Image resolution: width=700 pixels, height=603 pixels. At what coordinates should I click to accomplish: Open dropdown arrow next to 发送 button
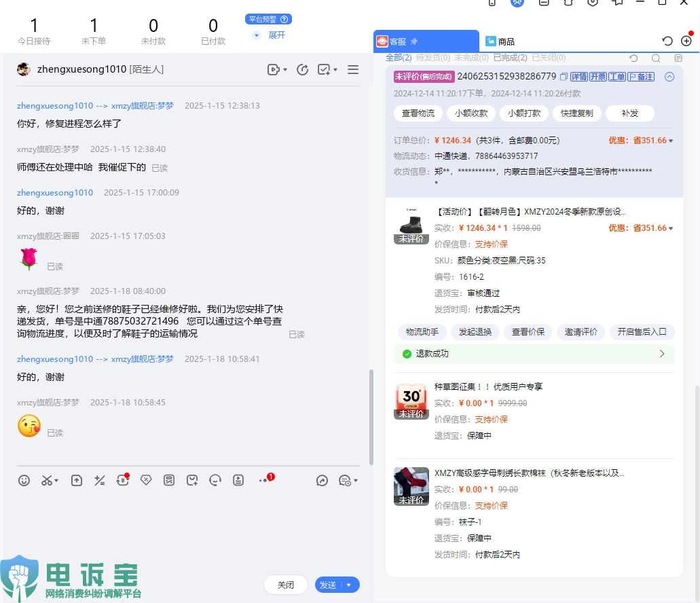pyautogui.click(x=349, y=585)
